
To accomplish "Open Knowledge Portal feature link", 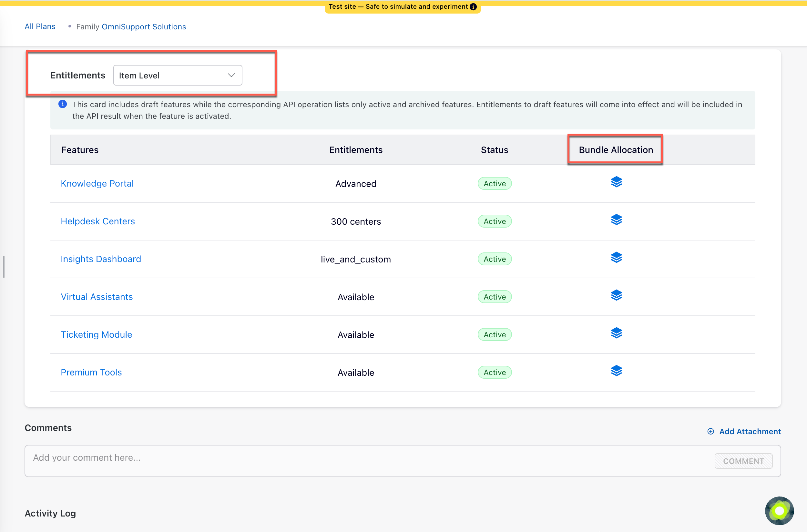I will pyautogui.click(x=97, y=184).
